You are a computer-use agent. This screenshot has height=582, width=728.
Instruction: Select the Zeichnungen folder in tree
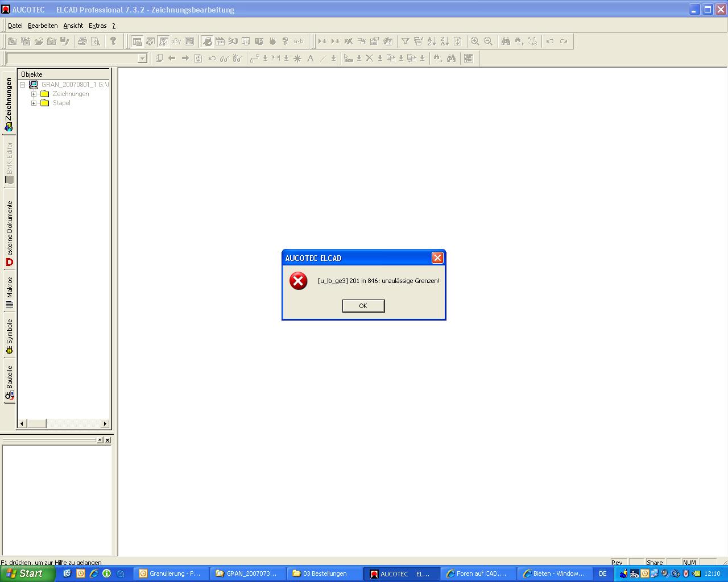click(x=71, y=94)
